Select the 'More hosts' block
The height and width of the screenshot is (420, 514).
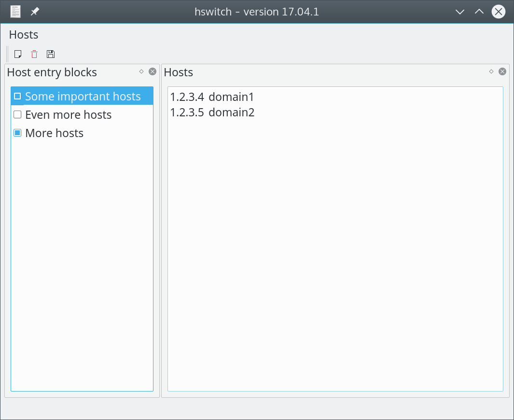pos(54,133)
